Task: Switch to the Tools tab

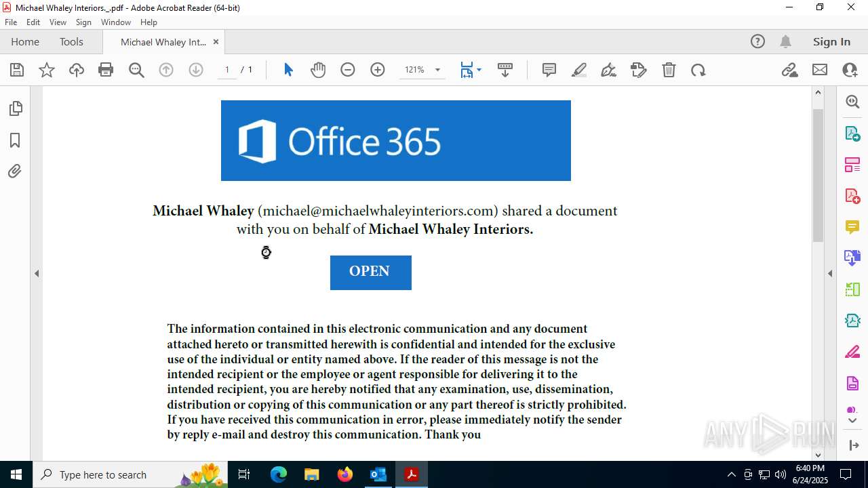Action: tap(71, 41)
